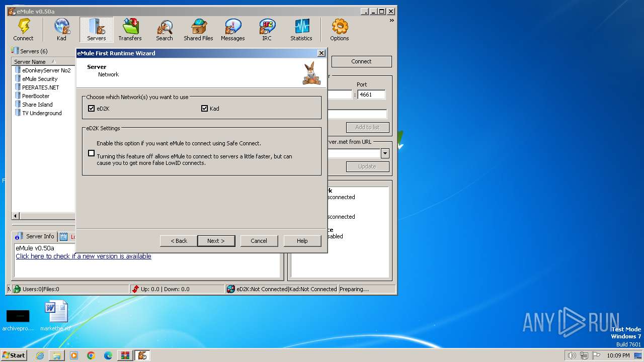Click the Action Center flag tray icon
This screenshot has width=644, height=362.
pos(596,355)
